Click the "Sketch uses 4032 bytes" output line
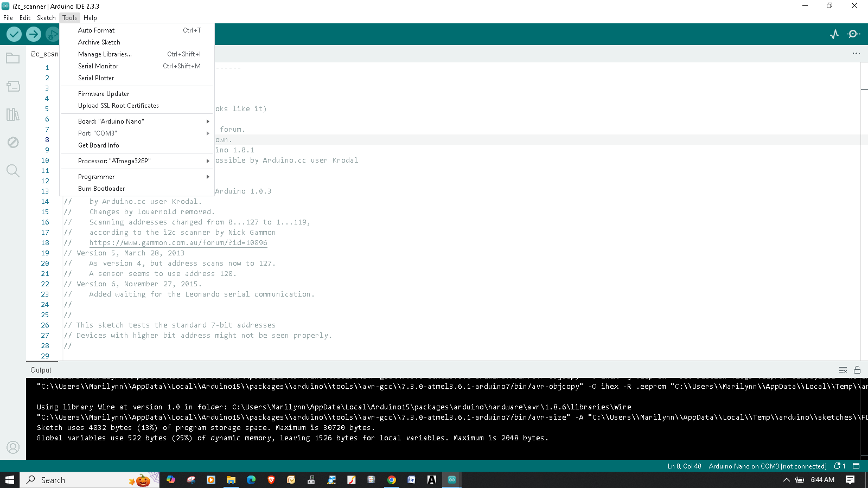Image resolution: width=868 pixels, height=488 pixels. pos(206,428)
